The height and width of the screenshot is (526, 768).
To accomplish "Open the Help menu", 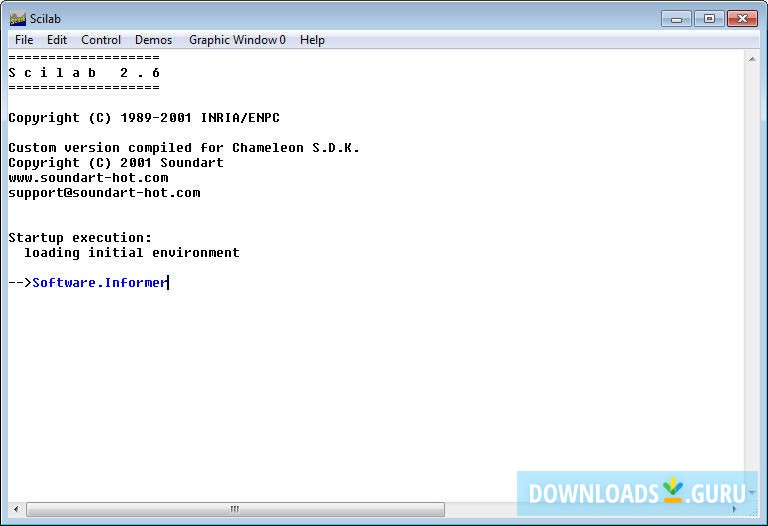I will click(x=312, y=40).
